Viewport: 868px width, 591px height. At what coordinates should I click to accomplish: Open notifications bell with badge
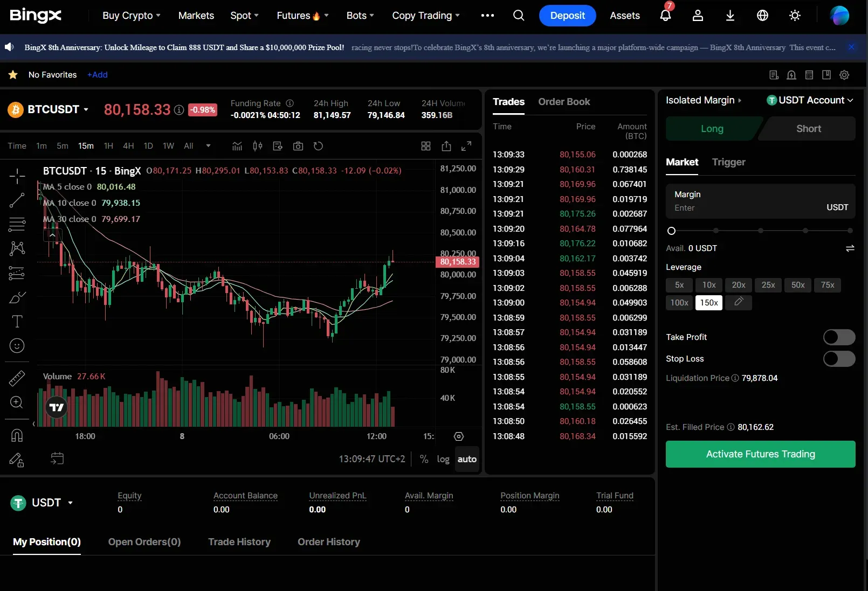click(x=666, y=15)
